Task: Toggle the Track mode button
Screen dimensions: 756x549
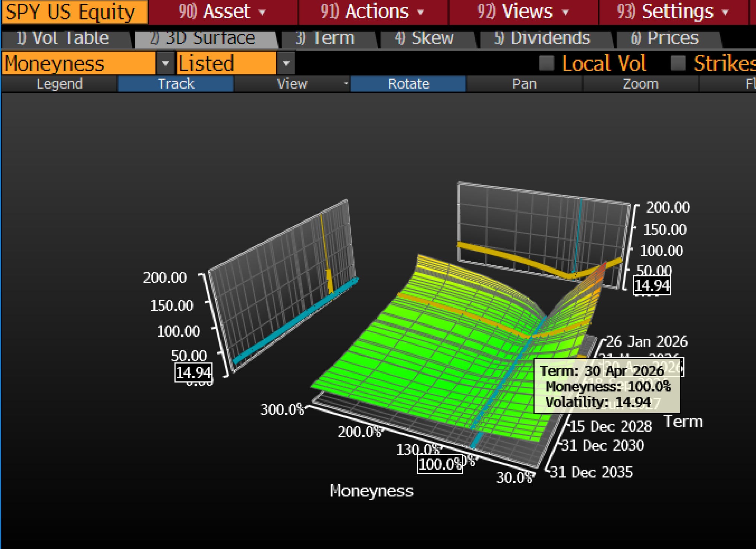Action: coord(176,84)
